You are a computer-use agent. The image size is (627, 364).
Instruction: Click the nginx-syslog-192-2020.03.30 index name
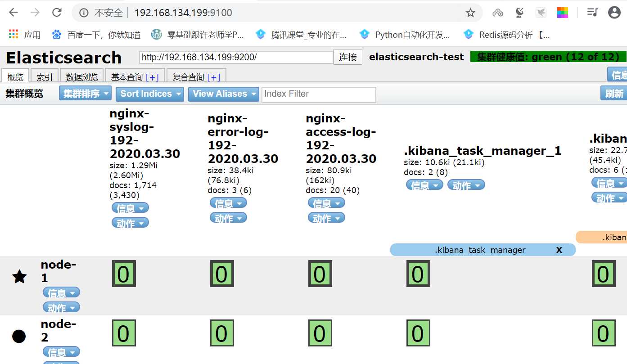pos(144,134)
